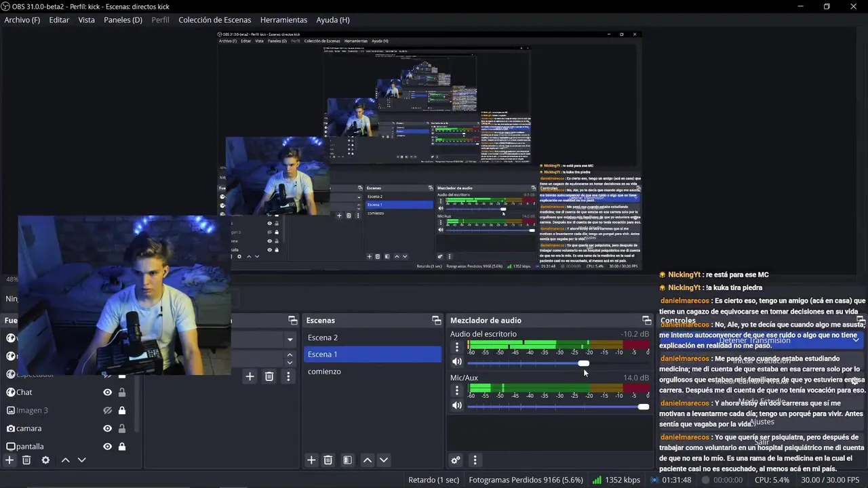This screenshot has width=868, height=488.
Task: Hide the Chat source
Action: click(107, 392)
